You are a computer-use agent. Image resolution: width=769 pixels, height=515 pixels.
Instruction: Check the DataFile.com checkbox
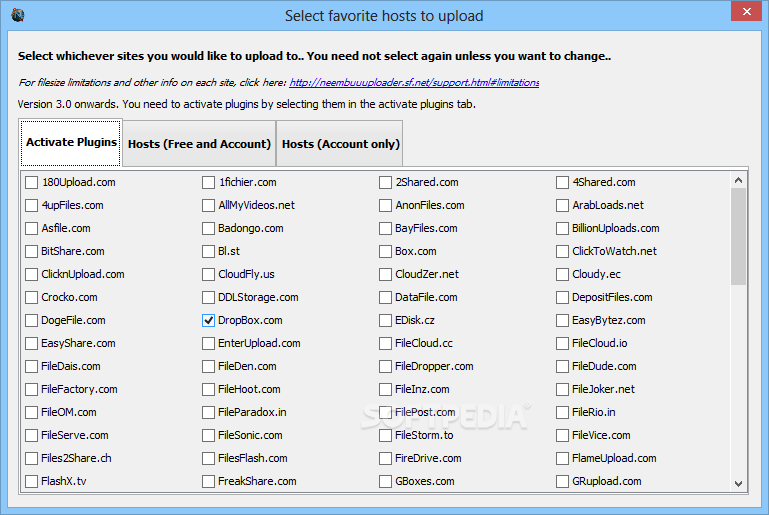[x=385, y=298]
